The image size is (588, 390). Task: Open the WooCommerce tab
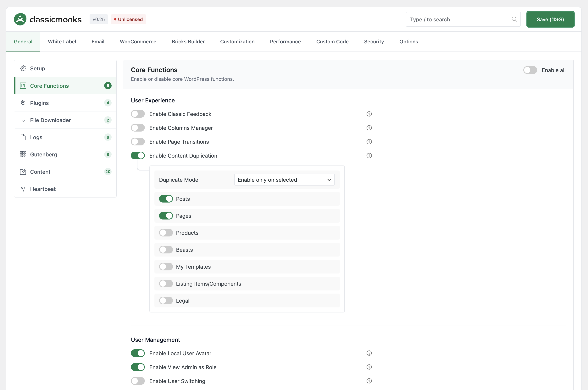pos(138,41)
